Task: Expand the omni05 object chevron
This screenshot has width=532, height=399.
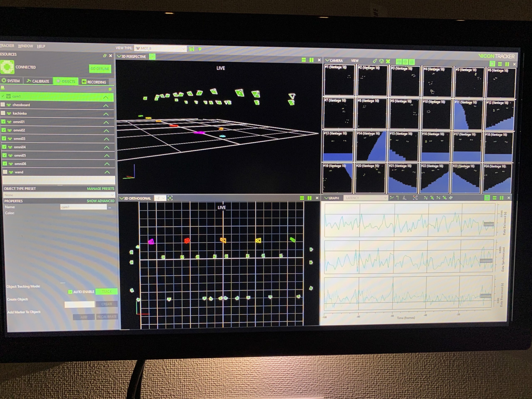Action: pyautogui.click(x=107, y=156)
